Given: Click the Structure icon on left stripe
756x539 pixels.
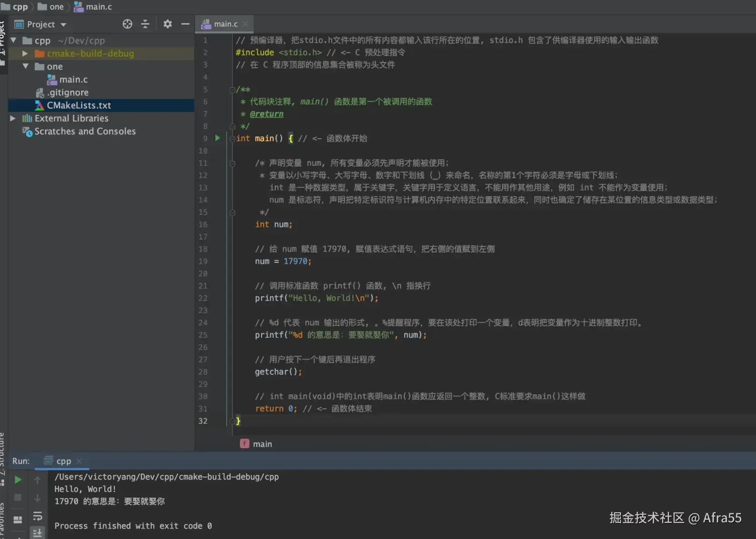Looking at the screenshot, I should (3, 483).
